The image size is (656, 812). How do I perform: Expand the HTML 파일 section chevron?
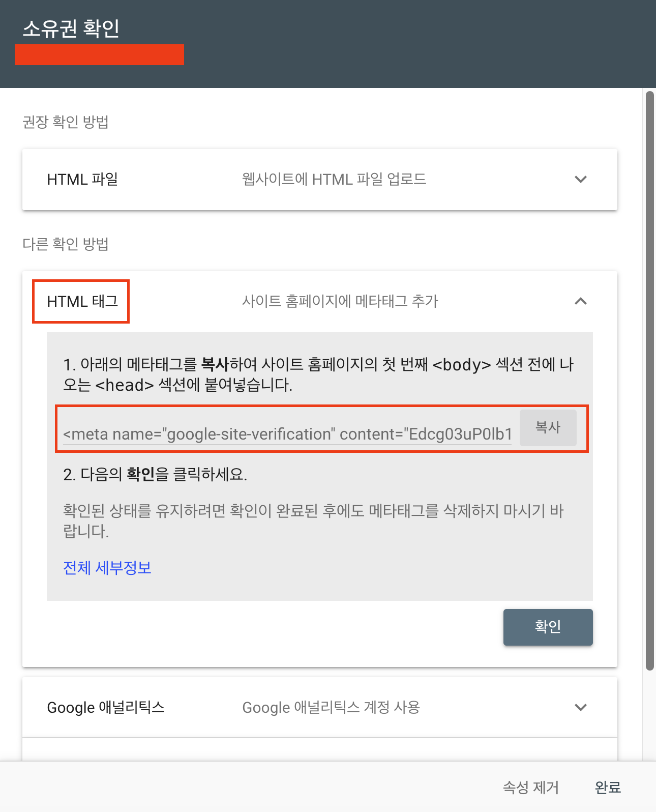click(580, 179)
